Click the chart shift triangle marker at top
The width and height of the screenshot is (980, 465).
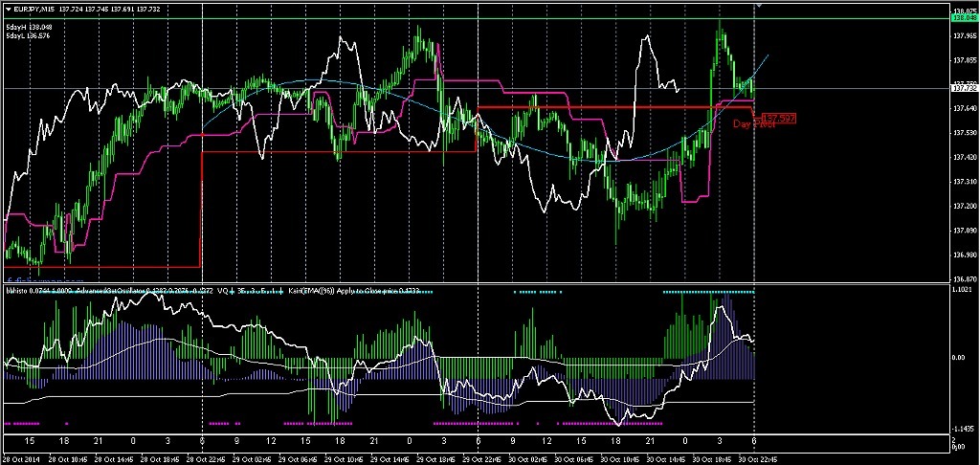coord(758,5)
